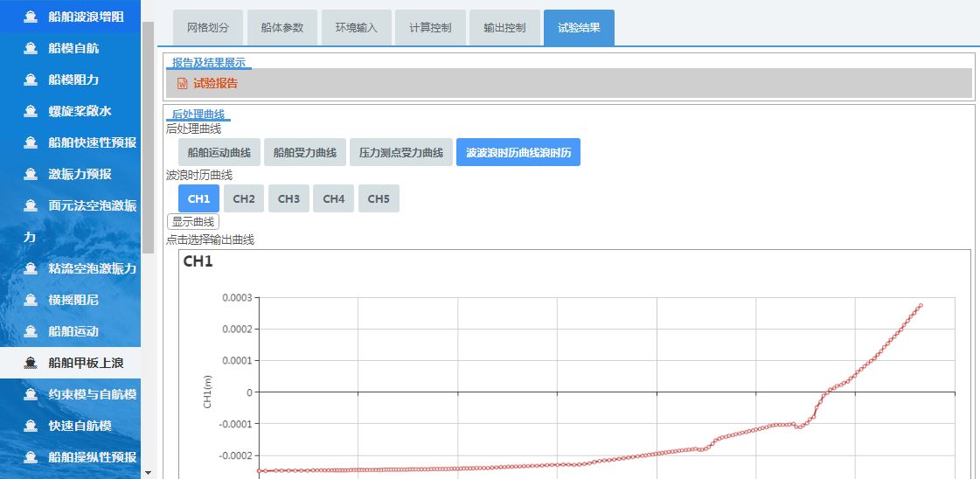Select 船舶操纵性预报 in the sidebar
Viewport: 980px width, 479px height.
[x=92, y=457]
